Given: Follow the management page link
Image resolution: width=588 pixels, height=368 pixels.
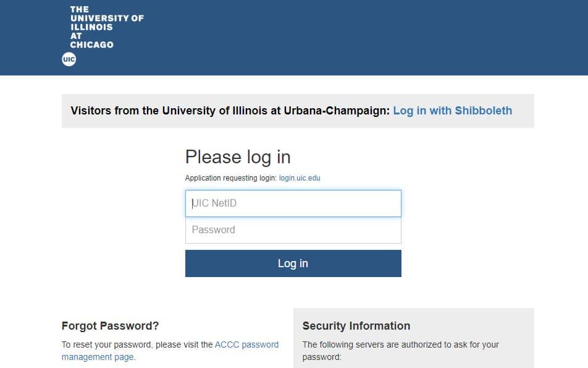Looking at the screenshot, I should coord(98,357).
